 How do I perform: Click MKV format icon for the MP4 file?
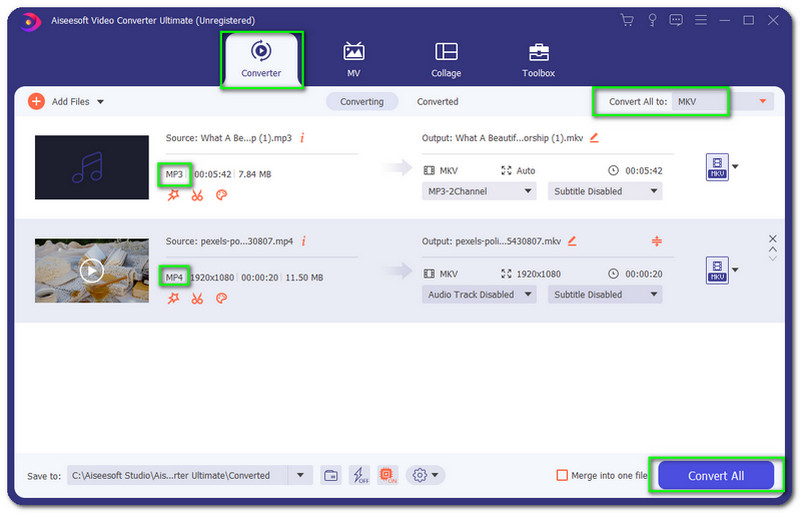tap(717, 270)
